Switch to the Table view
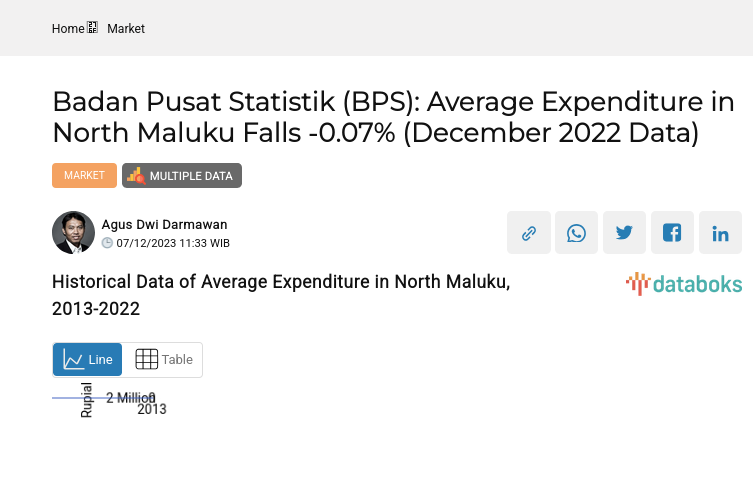Image resolution: width=753 pixels, height=498 pixels. (x=163, y=360)
